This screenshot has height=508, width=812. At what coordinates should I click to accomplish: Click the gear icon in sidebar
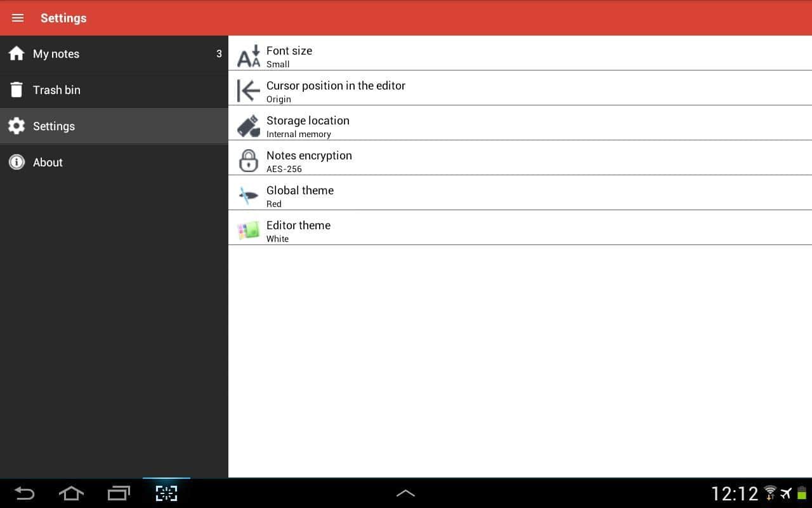[x=16, y=126]
